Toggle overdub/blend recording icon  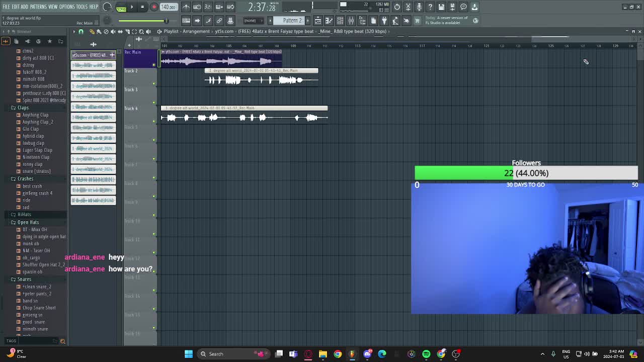[219, 7]
